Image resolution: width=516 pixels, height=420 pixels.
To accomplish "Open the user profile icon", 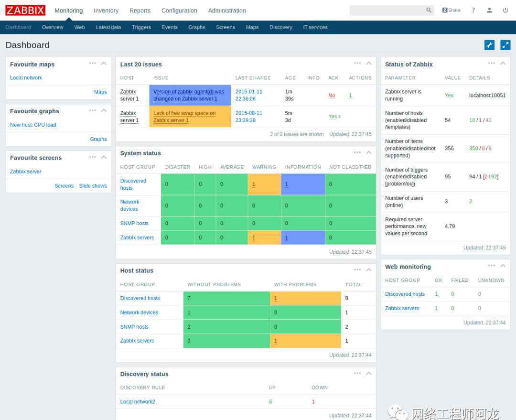I will click(x=489, y=10).
